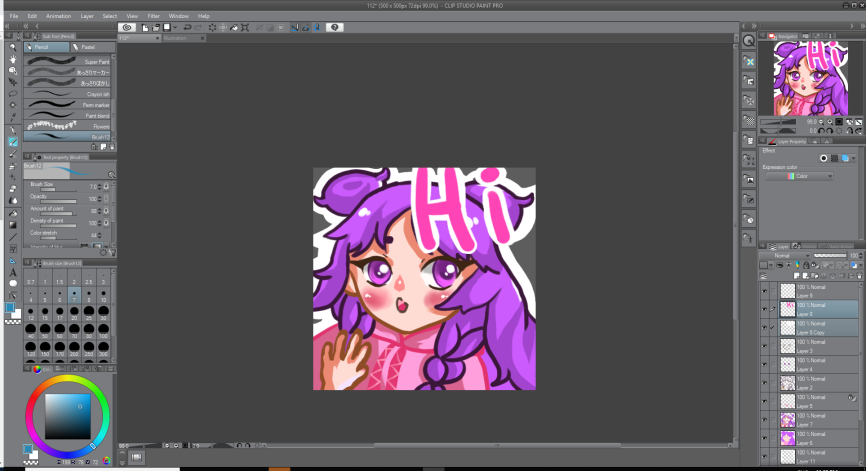Hide Layer 4 with eye icon
Screen dimensions: 866x471
[764, 364]
